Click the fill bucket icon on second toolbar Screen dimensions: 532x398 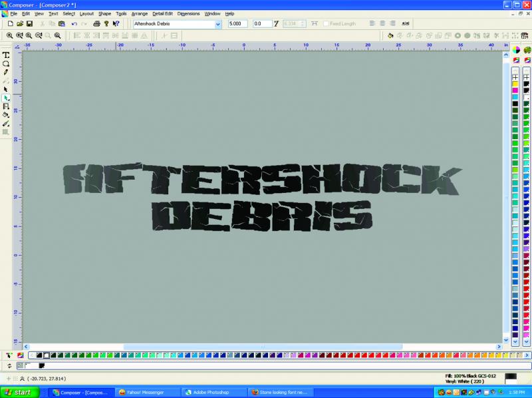click(x=390, y=36)
